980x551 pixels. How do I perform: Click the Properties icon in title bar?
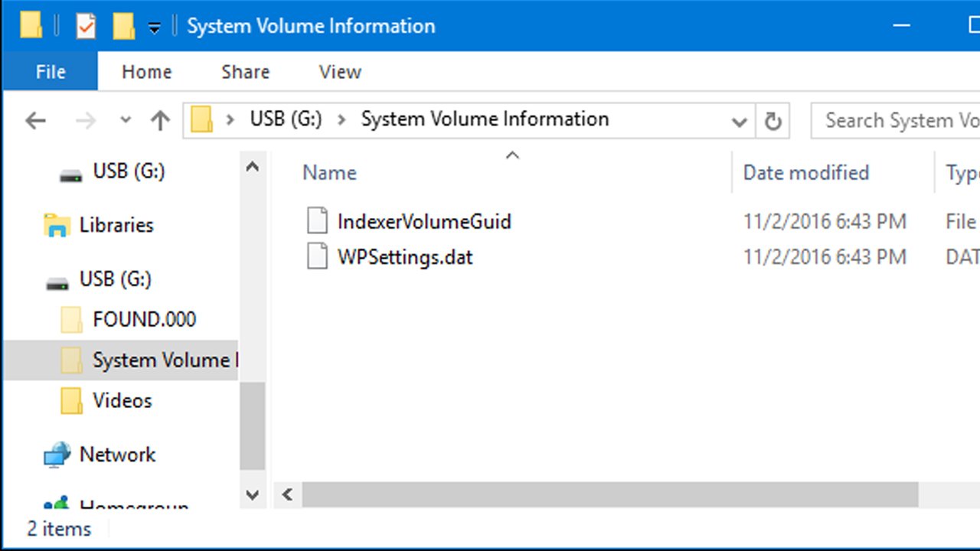click(86, 27)
